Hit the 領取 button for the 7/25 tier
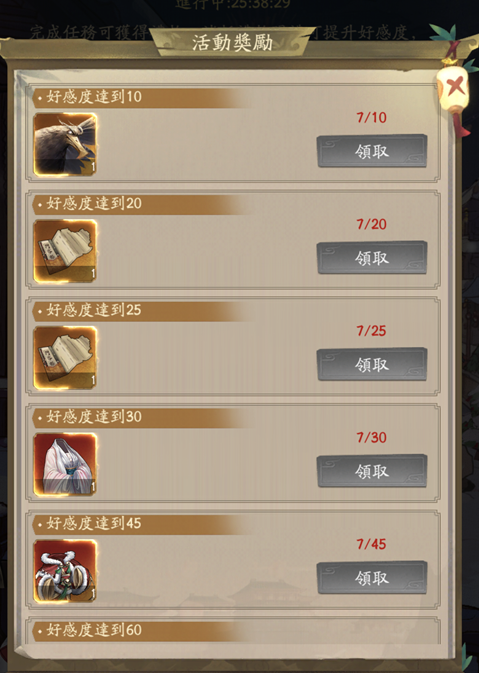The image size is (479, 673). (372, 364)
